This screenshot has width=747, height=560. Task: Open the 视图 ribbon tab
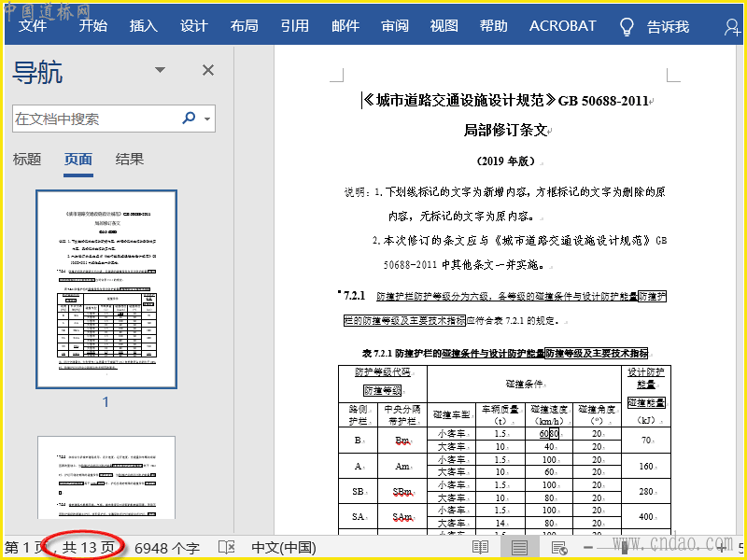[444, 26]
